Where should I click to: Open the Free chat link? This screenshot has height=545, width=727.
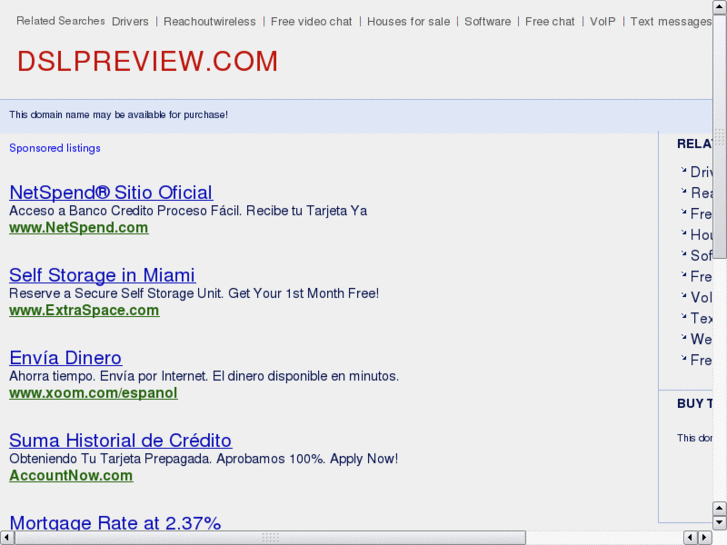pos(549,21)
